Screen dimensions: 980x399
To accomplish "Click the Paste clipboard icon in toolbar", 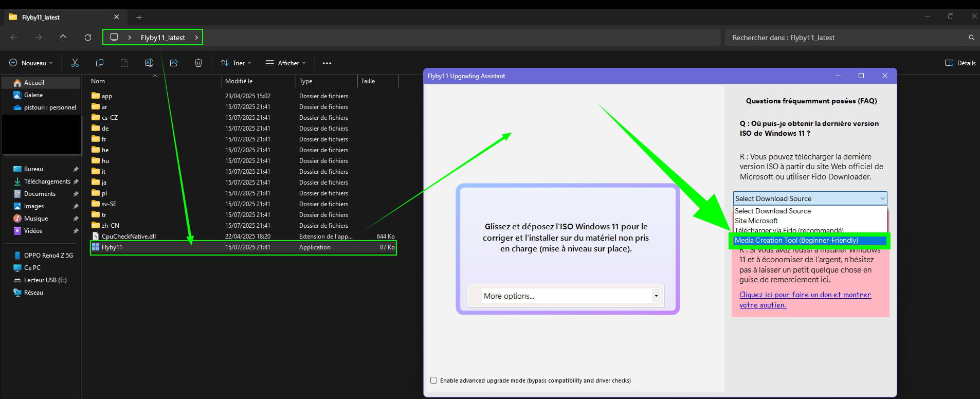I will click(x=124, y=63).
